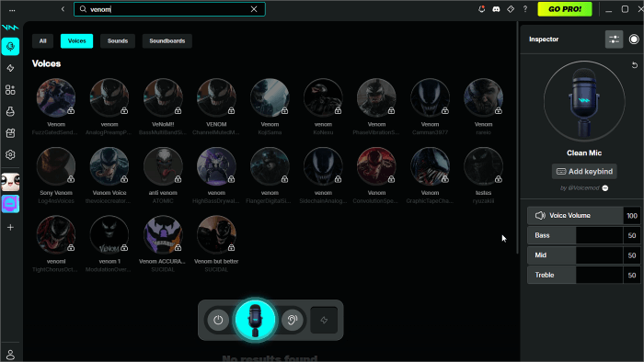Open help via the question mark icon
This screenshot has width=644, height=362.
(x=525, y=9)
